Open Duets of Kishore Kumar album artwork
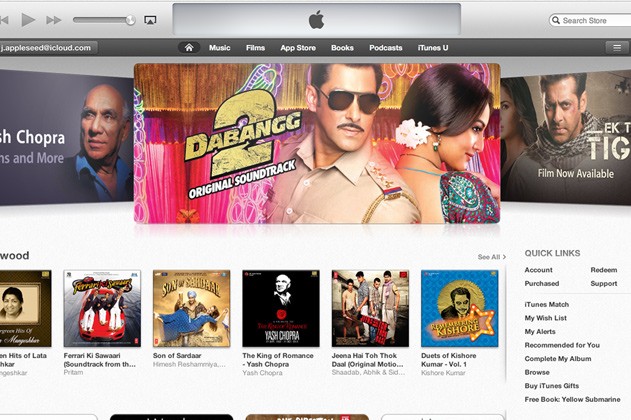 (459, 308)
